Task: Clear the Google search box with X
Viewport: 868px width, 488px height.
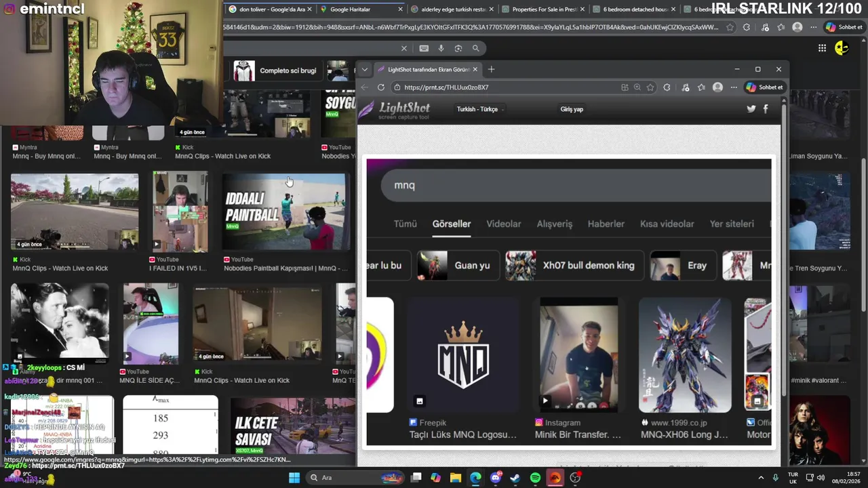Action: coord(404,48)
